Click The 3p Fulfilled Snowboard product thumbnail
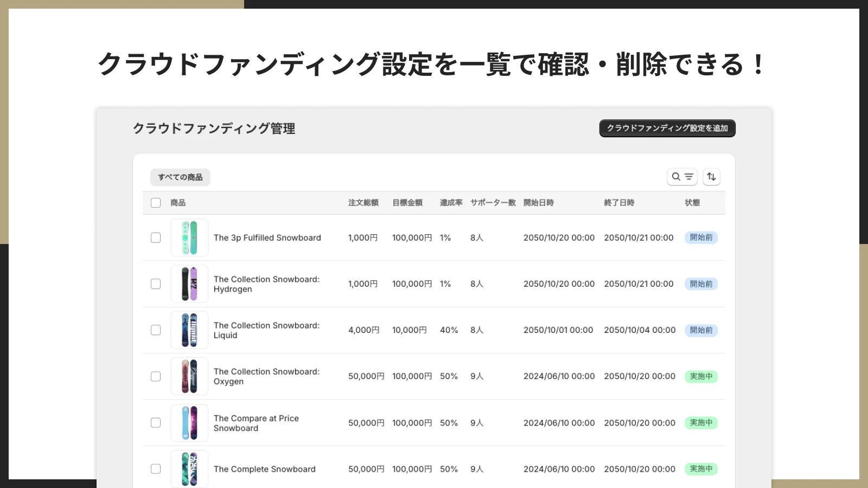This screenshot has height=488, width=868. tap(189, 237)
